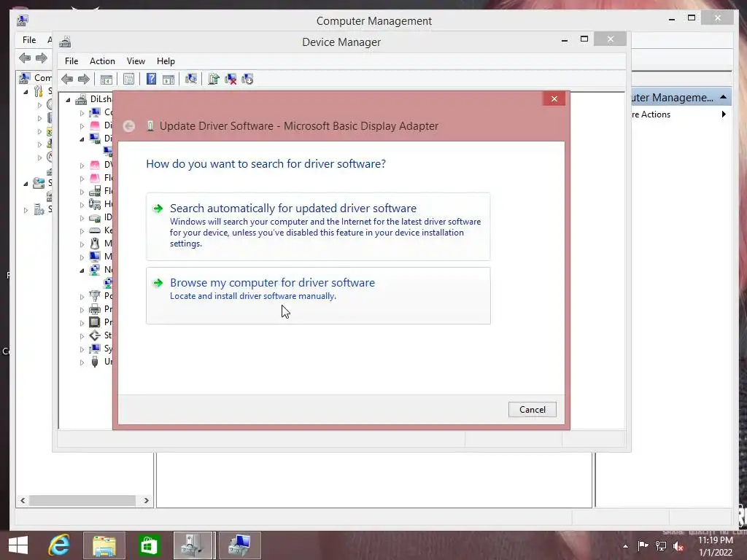Open Action Center flag in system tray
The width and height of the screenshot is (747, 560).
click(x=643, y=545)
